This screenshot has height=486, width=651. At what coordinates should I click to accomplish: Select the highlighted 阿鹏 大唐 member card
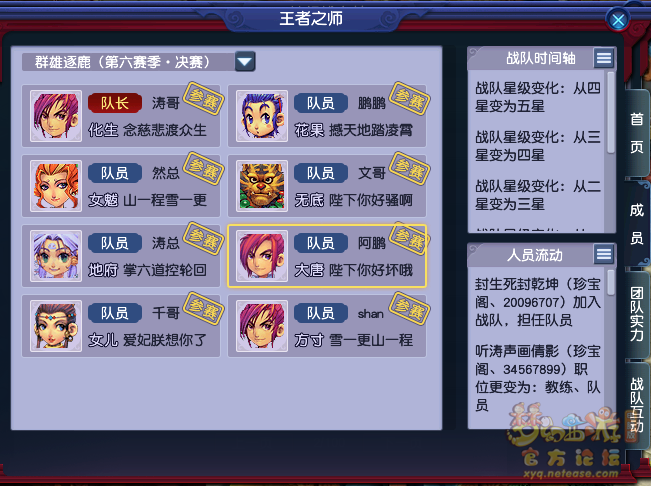[x=327, y=256]
